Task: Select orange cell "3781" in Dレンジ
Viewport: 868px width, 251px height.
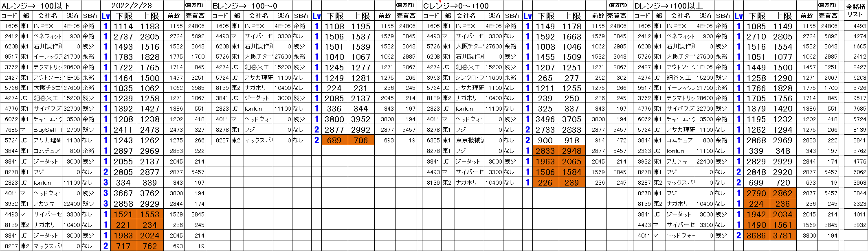Action: [783, 236]
